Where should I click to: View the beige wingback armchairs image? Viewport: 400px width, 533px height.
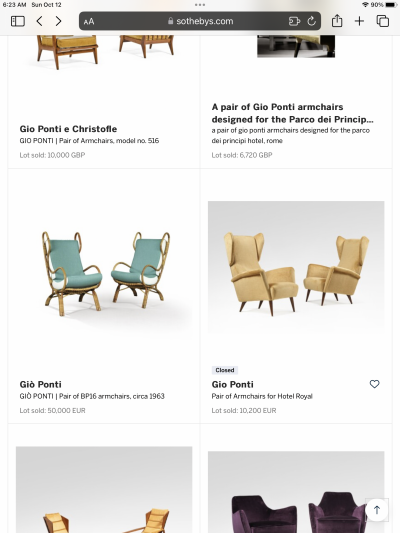pos(296,267)
